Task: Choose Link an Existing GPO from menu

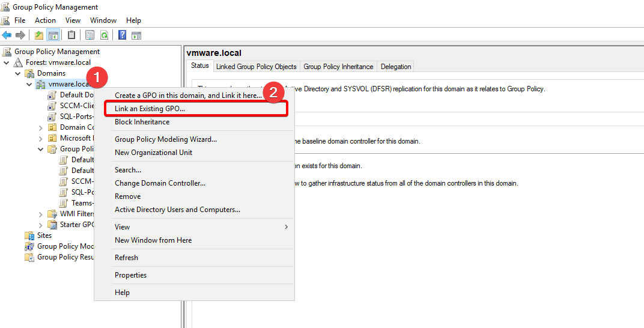Action: pyautogui.click(x=150, y=109)
